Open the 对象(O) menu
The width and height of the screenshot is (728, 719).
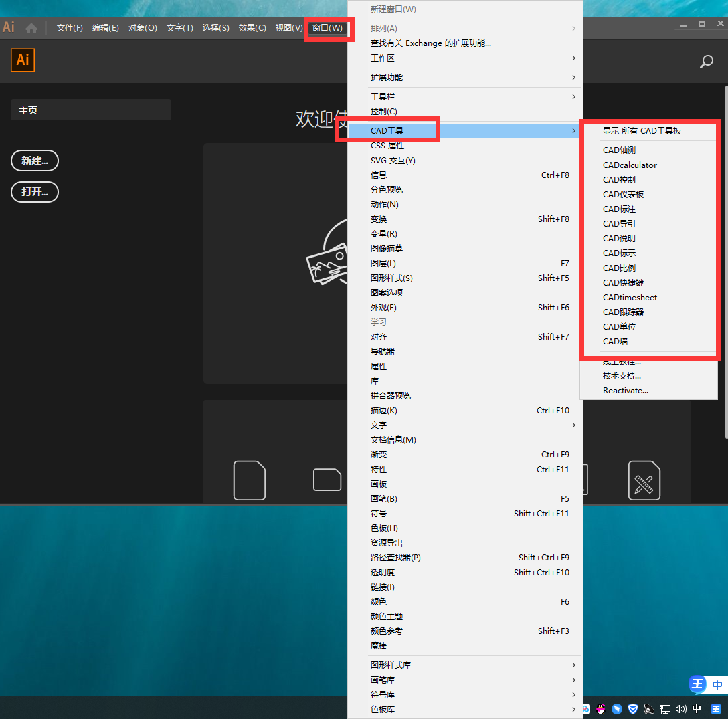[143, 28]
